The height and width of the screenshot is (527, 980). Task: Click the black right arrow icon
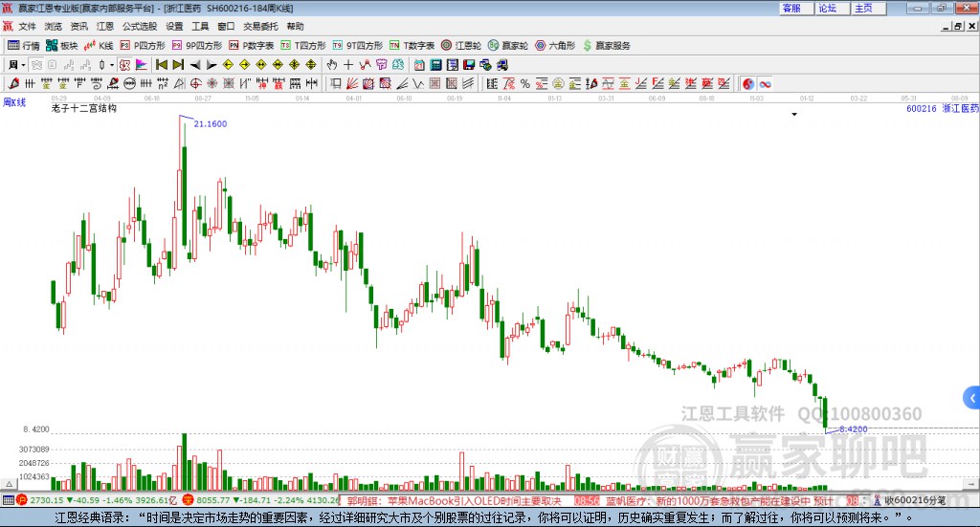pyautogui.click(x=212, y=65)
